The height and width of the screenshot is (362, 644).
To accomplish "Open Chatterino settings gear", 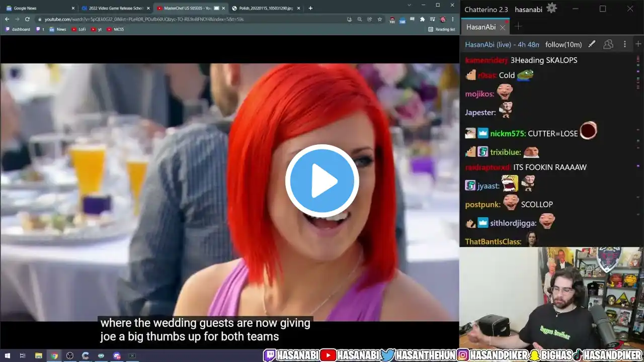I will click(x=551, y=9).
